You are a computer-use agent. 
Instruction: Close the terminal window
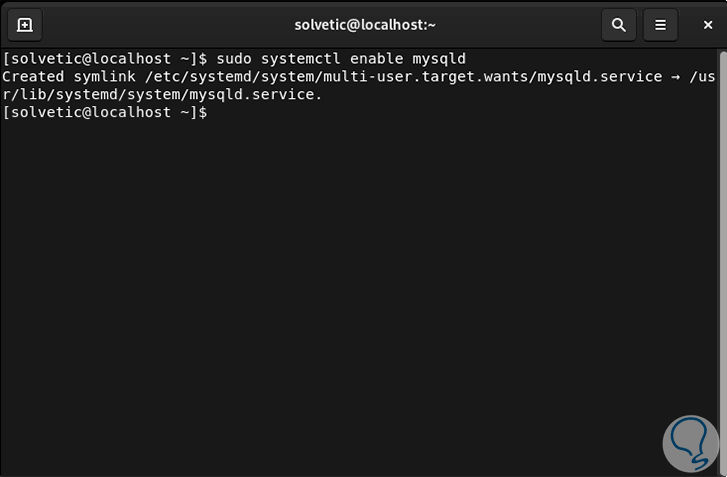click(x=702, y=25)
